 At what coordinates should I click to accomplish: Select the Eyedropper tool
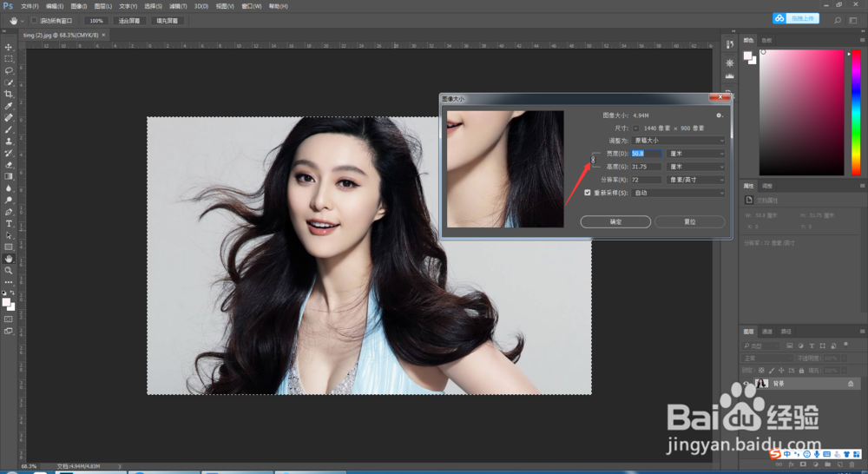pos(9,106)
